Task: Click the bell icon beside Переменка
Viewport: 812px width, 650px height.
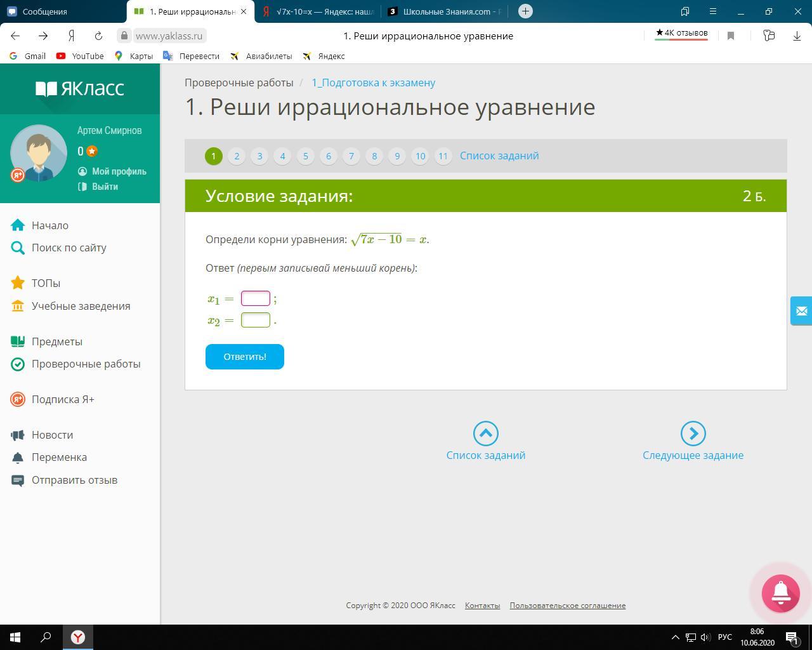Action: pos(18,457)
